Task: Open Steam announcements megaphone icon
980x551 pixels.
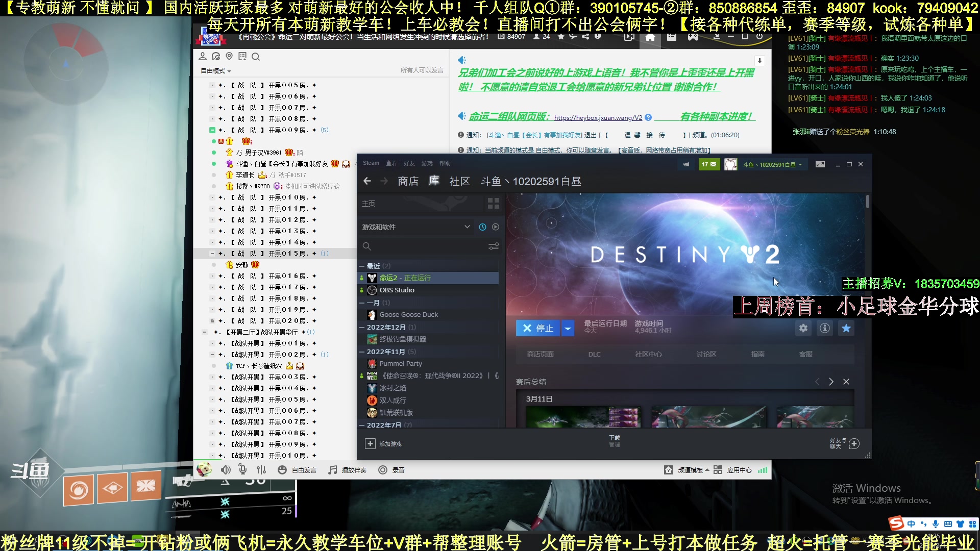Action: [x=686, y=164]
